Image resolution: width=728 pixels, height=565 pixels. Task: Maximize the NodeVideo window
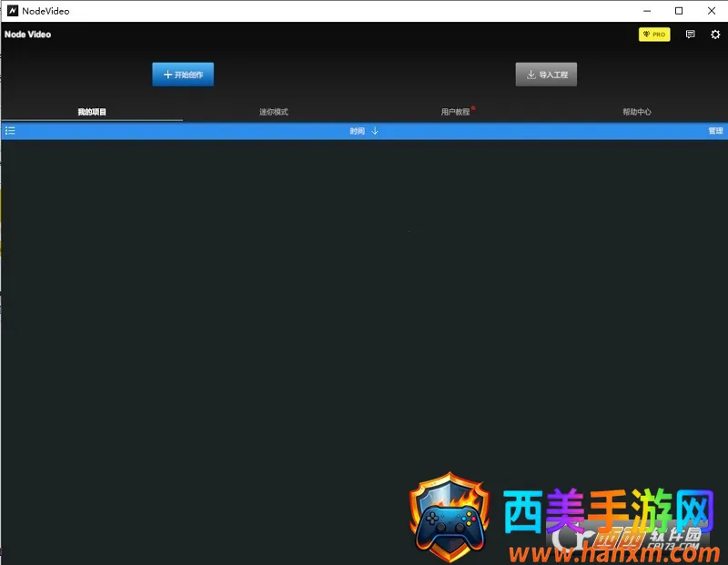pyautogui.click(x=679, y=11)
